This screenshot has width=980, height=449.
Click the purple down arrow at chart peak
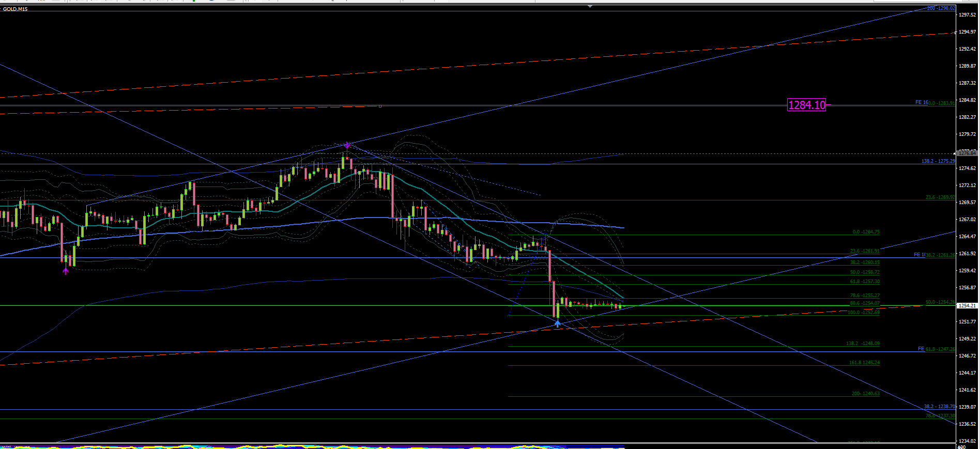[x=347, y=145]
